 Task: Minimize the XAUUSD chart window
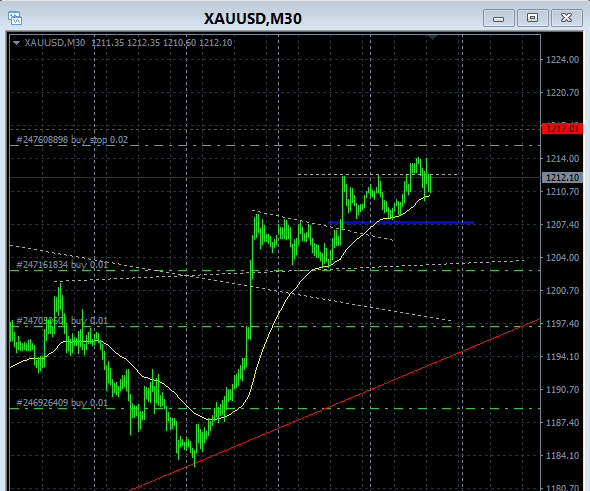click(x=499, y=18)
